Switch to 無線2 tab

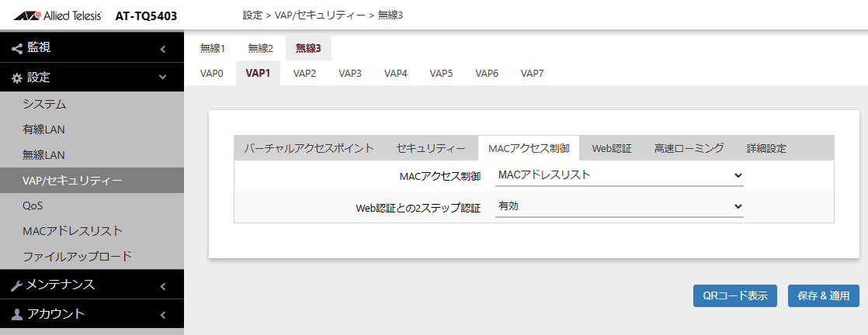pos(260,48)
